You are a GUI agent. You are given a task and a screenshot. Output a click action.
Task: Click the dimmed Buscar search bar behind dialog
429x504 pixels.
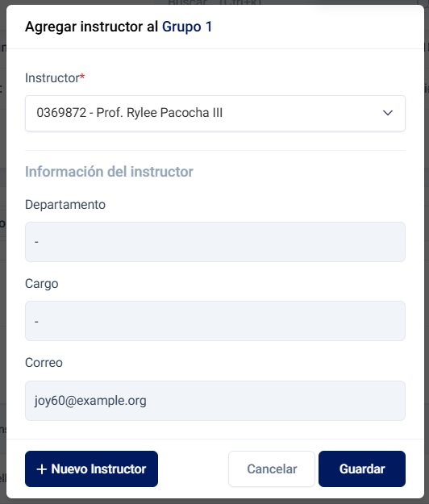click(215, 2)
